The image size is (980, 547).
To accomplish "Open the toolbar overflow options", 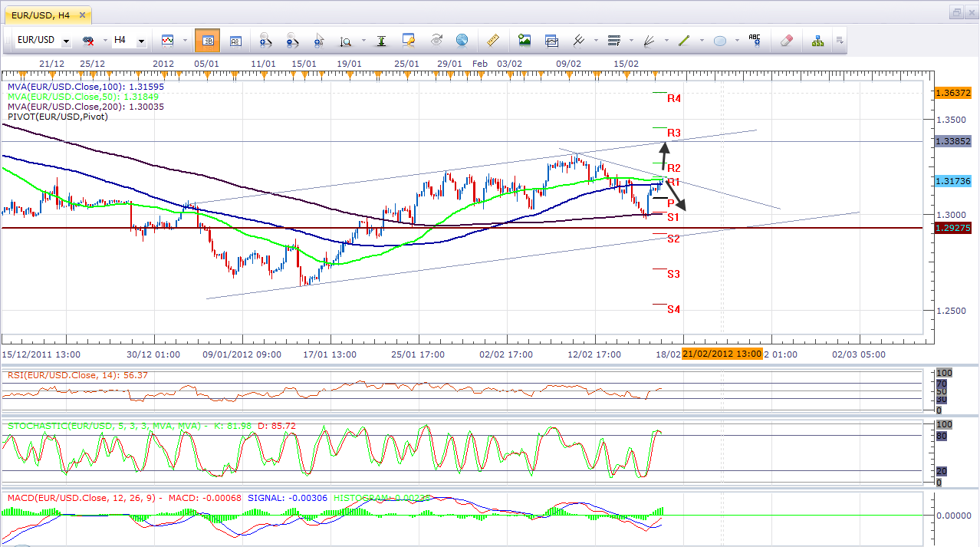I will click(840, 41).
